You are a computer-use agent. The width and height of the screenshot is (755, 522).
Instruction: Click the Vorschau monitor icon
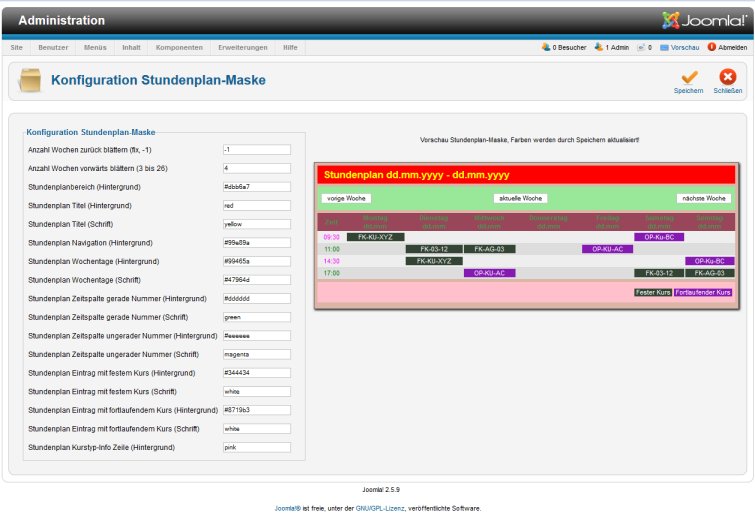coord(664,47)
